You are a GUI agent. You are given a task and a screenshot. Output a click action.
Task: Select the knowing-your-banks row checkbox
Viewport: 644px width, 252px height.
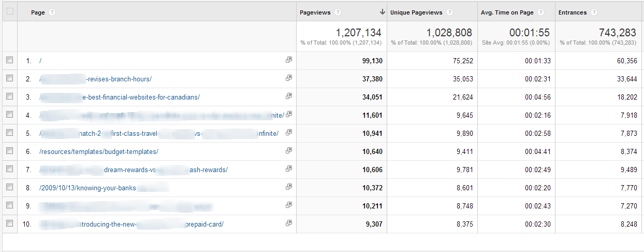point(9,187)
